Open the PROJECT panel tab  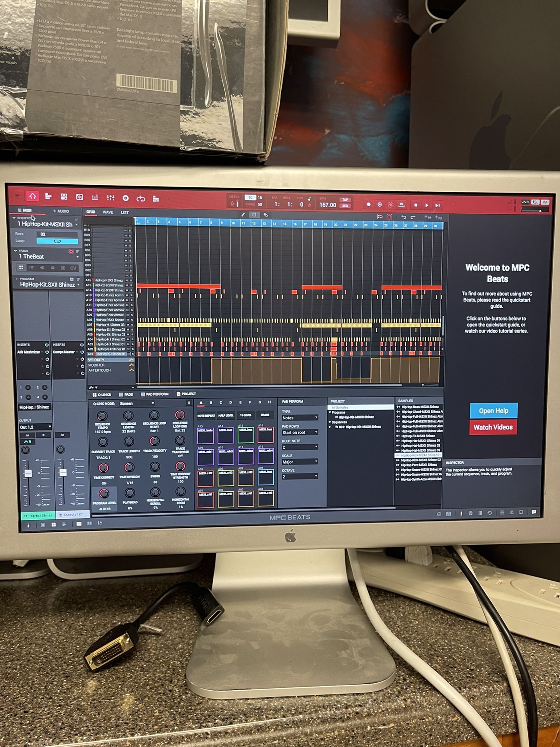coord(186,394)
